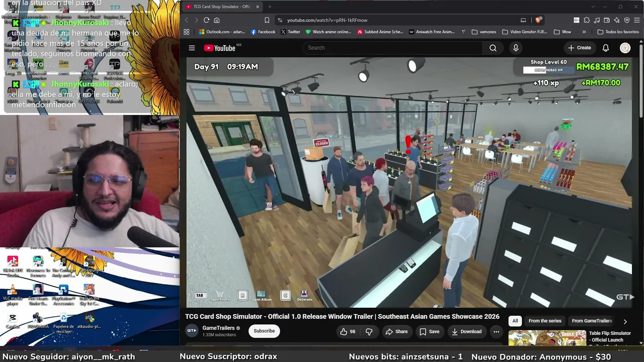Select the Papelera de reciclaje icon

point(63,323)
